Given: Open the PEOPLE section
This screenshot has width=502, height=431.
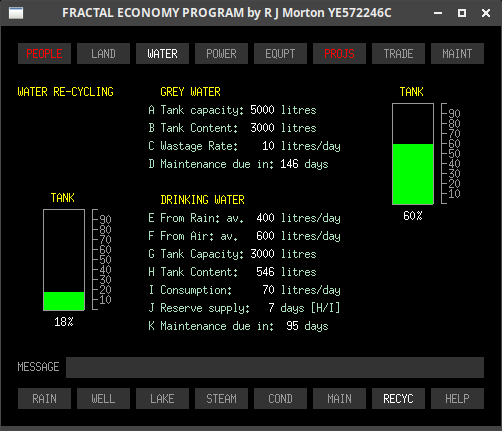Looking at the screenshot, I should pyautogui.click(x=44, y=53).
